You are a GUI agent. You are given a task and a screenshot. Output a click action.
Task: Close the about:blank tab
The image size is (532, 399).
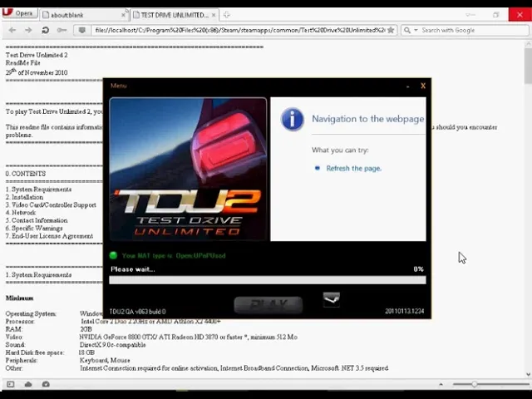[123, 15]
